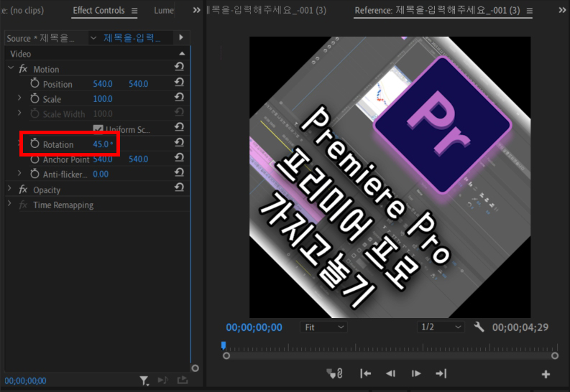570x392 pixels.
Task: Open the 1/2 playback resolution dropdown
Action: (x=440, y=327)
